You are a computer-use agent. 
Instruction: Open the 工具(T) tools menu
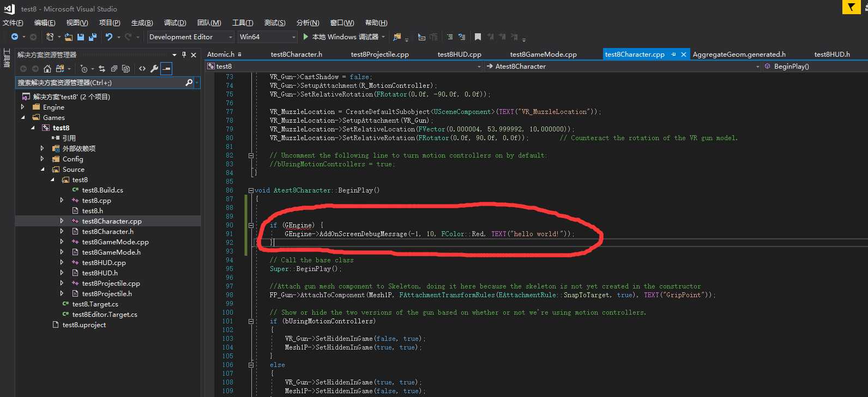243,22
